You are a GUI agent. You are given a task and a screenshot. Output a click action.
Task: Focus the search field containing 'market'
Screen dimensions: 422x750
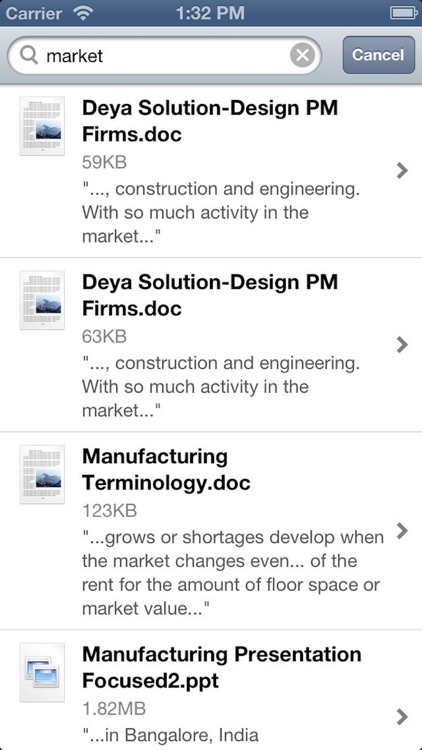pos(164,55)
